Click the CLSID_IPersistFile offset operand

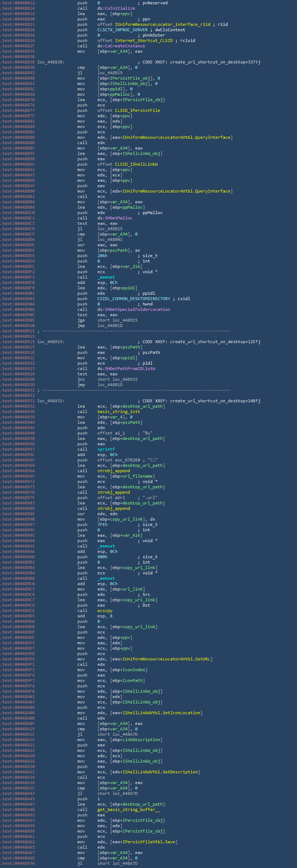[x=137, y=110]
